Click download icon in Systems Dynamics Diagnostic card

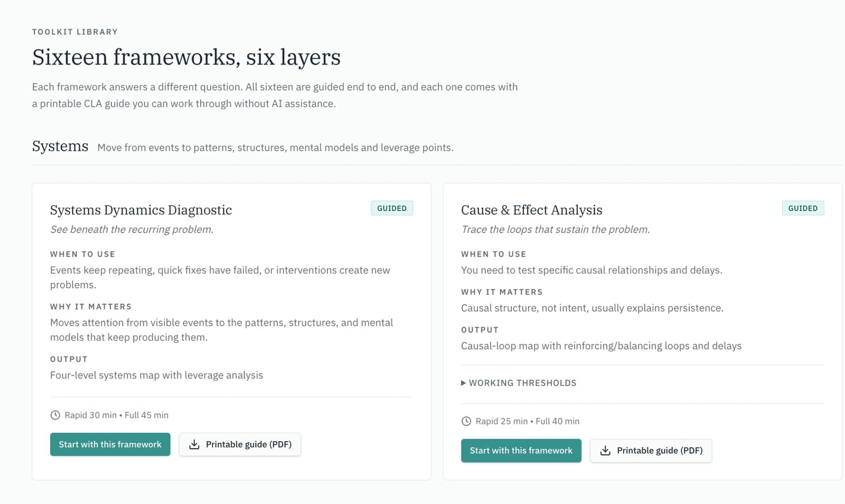194,444
